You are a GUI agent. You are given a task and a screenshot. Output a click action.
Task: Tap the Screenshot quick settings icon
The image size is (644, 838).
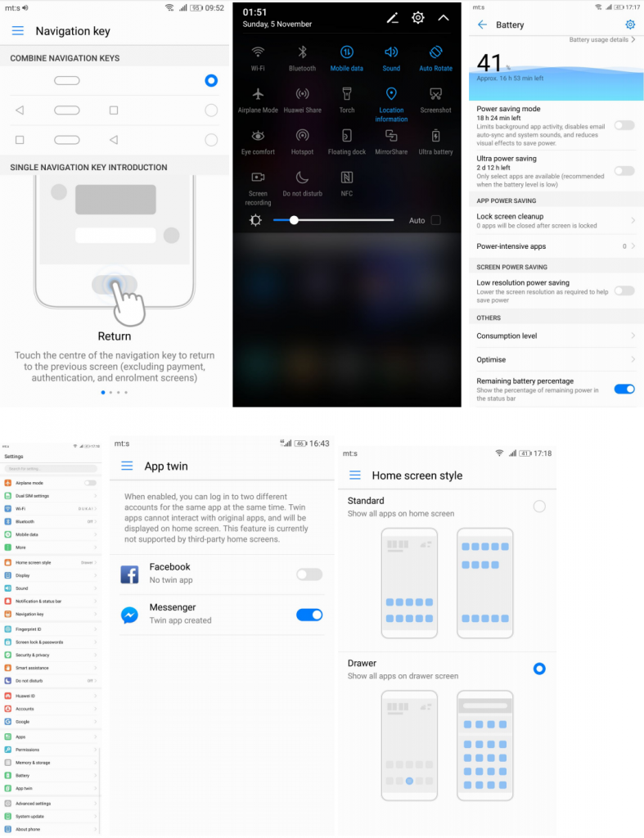click(435, 92)
